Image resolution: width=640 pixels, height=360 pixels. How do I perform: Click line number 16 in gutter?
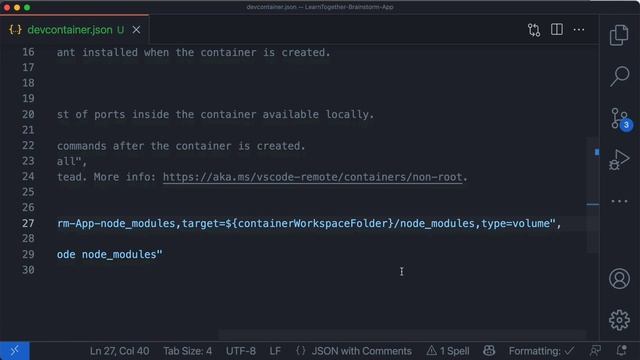(28, 52)
